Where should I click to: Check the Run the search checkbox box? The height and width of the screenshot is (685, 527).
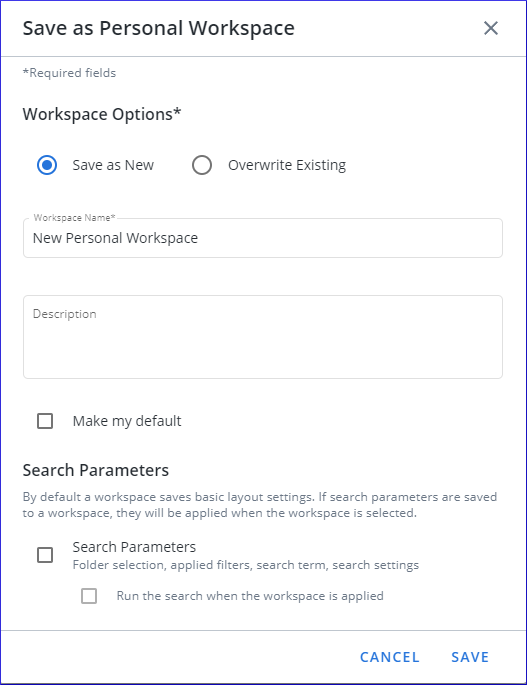point(89,596)
